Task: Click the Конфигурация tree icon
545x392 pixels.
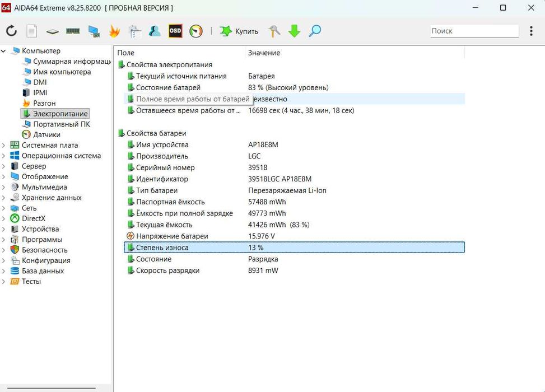Action: [15, 260]
